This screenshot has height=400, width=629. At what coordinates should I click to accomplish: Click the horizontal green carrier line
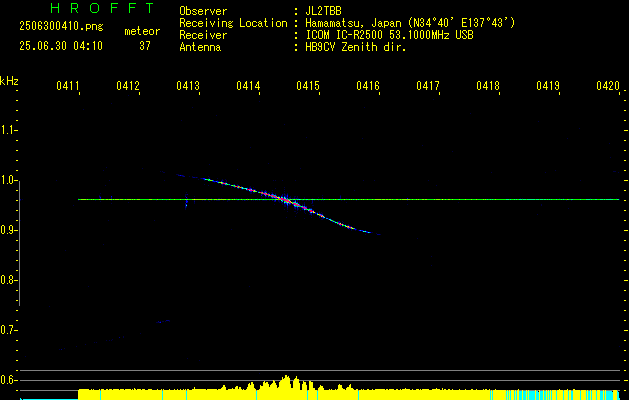point(348,199)
